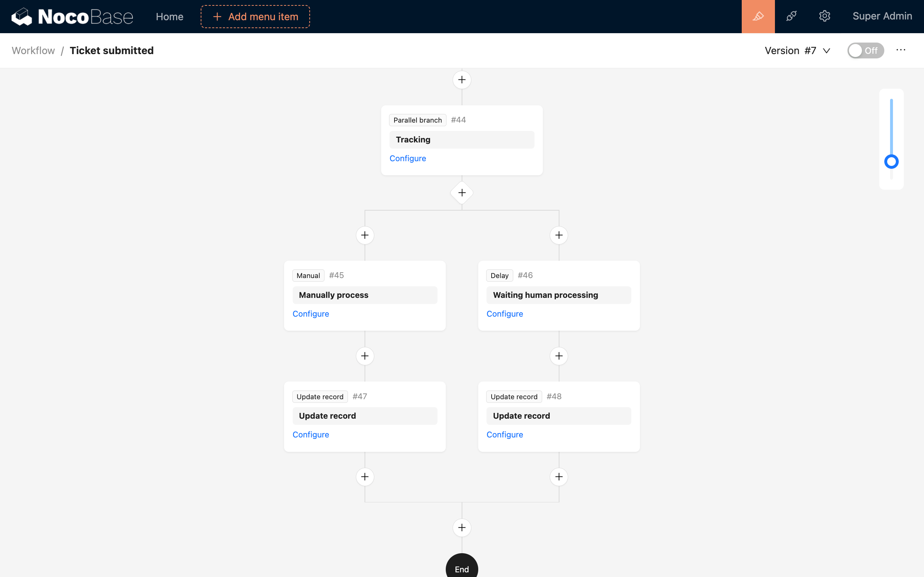Open the system settings gear
The width and height of the screenshot is (924, 577).
(825, 16)
